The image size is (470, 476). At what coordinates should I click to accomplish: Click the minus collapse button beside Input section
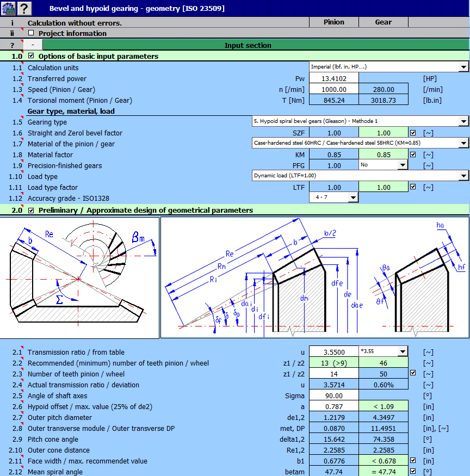click(x=32, y=45)
